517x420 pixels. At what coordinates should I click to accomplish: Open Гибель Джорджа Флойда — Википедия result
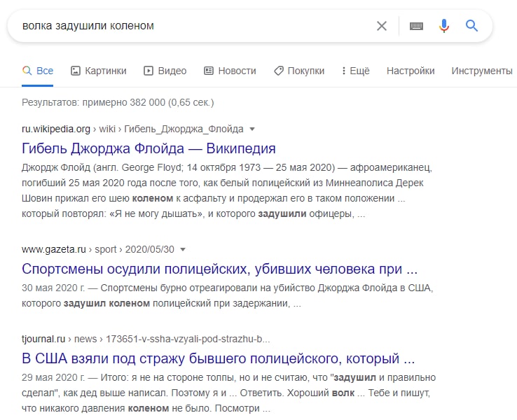[x=149, y=148]
